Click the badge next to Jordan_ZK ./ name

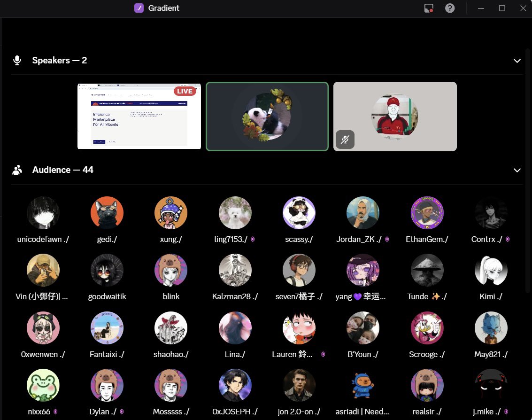[x=387, y=240]
